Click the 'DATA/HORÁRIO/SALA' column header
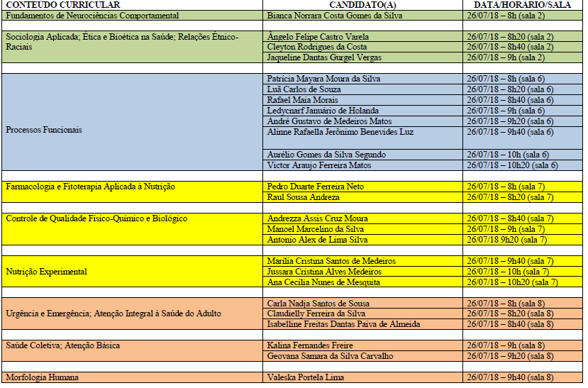Image resolution: width=588 pixels, height=388 pixels. 523,5
